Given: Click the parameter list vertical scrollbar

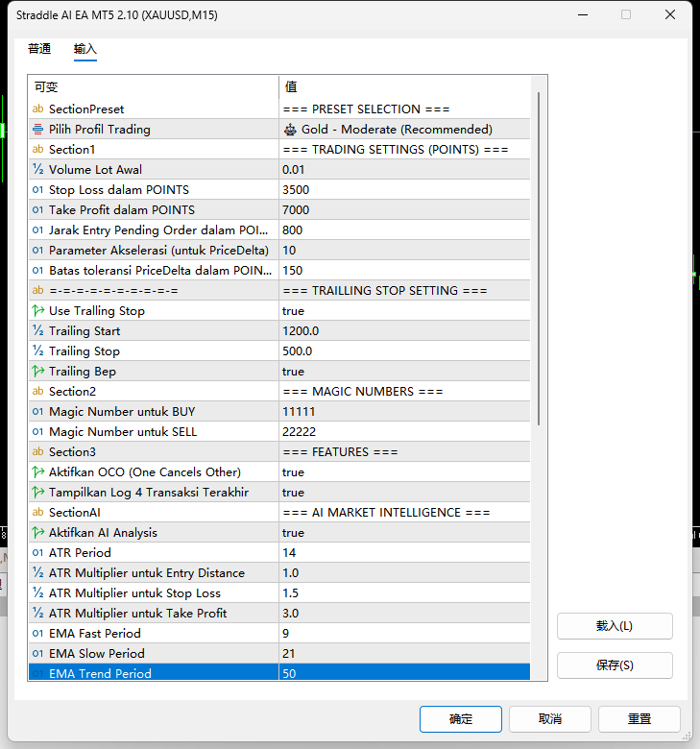Looking at the screenshot, I should pos(539,258).
